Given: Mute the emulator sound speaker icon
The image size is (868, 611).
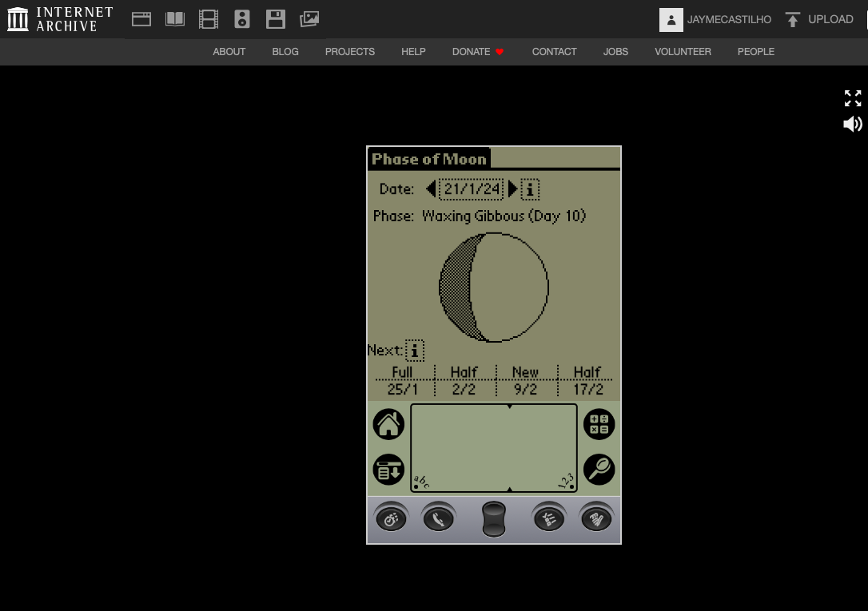Looking at the screenshot, I should point(853,124).
